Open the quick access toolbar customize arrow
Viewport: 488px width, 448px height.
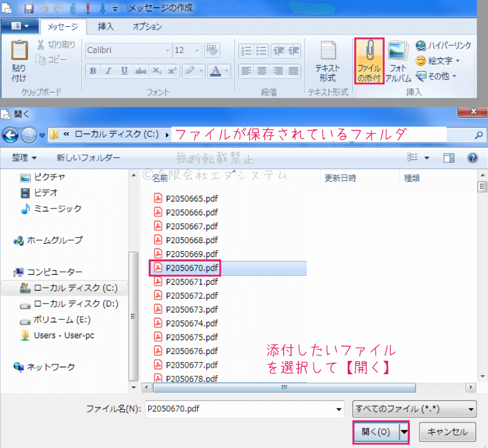pos(115,9)
